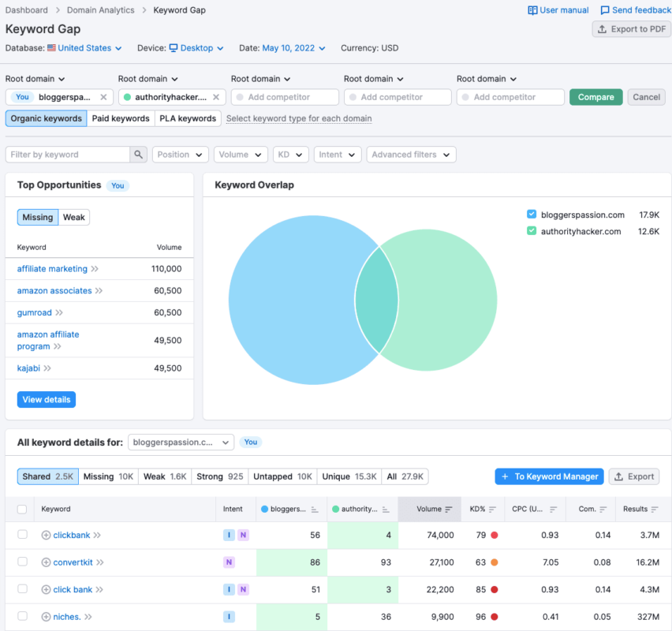
Task: Focus the Filter by keyword field
Action: (68, 155)
